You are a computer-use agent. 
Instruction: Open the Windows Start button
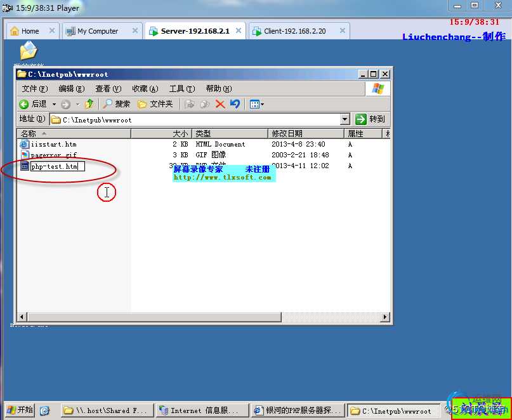pos(20,410)
